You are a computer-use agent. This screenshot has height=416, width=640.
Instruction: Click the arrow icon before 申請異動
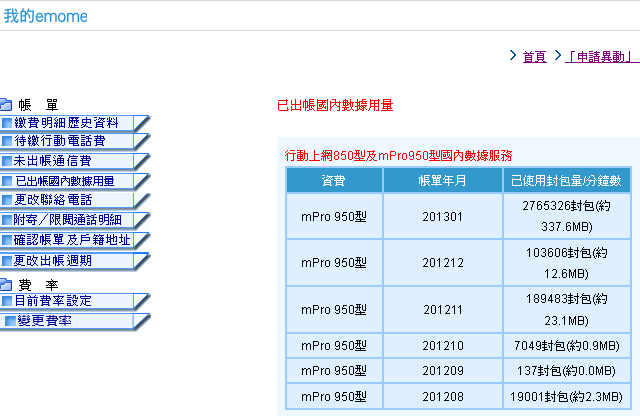pyautogui.click(x=558, y=55)
